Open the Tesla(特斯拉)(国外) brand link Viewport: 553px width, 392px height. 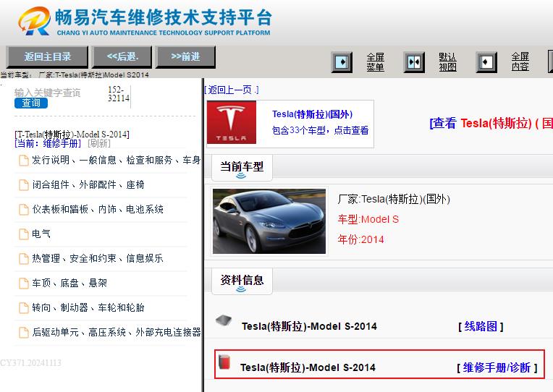[312, 114]
